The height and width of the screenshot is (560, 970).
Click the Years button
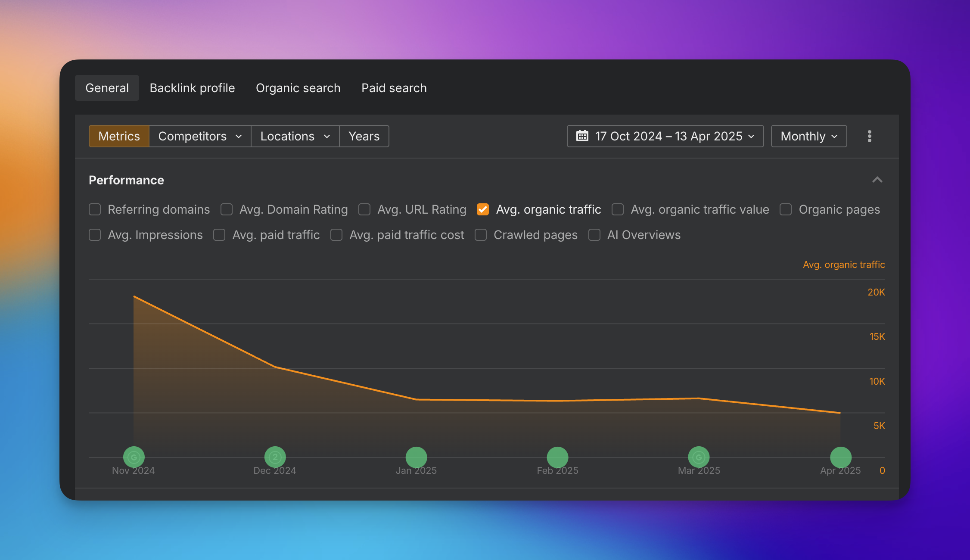point(364,136)
